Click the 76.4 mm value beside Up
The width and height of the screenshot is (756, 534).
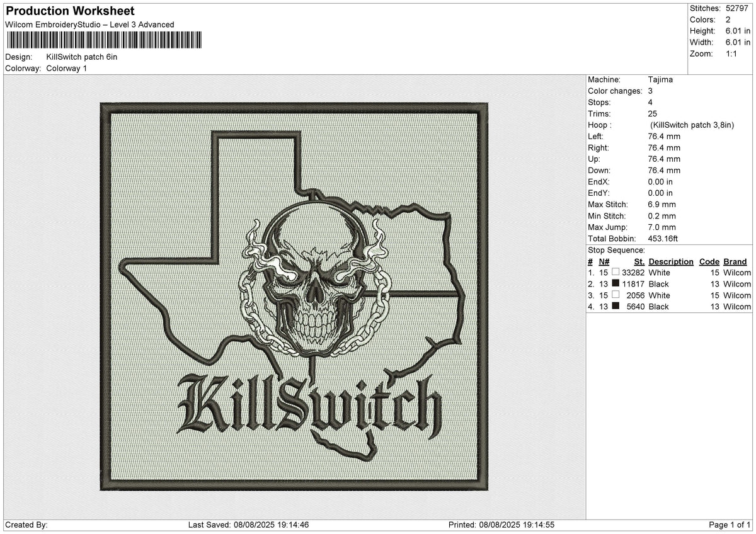pos(664,159)
